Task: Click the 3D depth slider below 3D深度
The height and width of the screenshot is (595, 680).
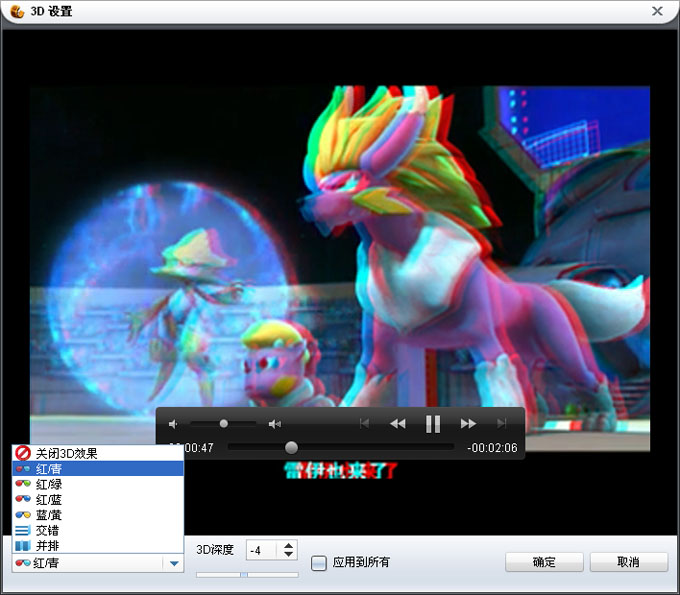Action: [x=247, y=575]
